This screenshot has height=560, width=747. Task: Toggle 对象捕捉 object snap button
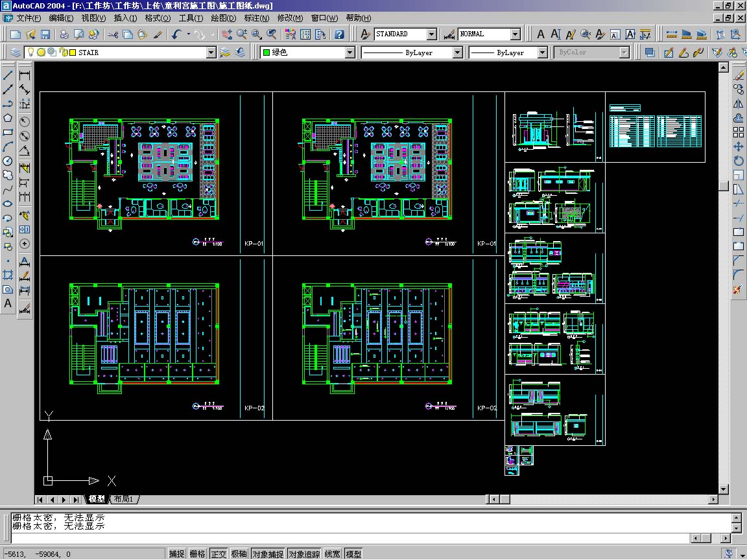tap(267, 554)
